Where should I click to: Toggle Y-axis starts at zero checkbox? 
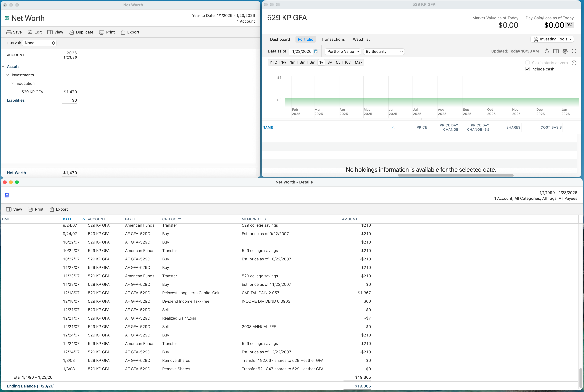(x=528, y=63)
